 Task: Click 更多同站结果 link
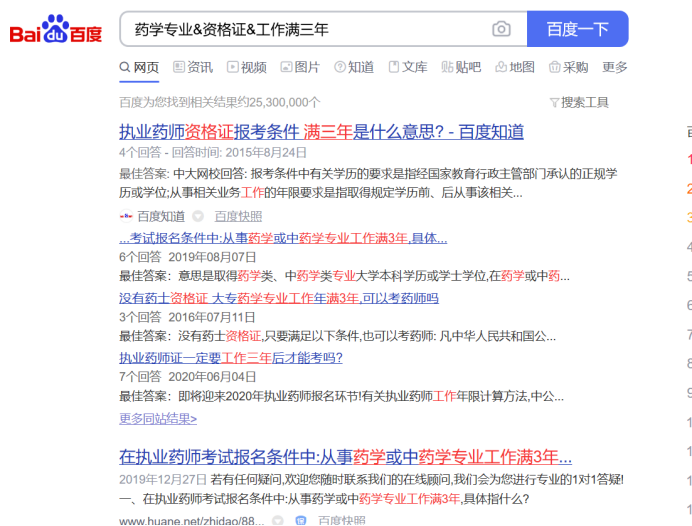pos(158,418)
